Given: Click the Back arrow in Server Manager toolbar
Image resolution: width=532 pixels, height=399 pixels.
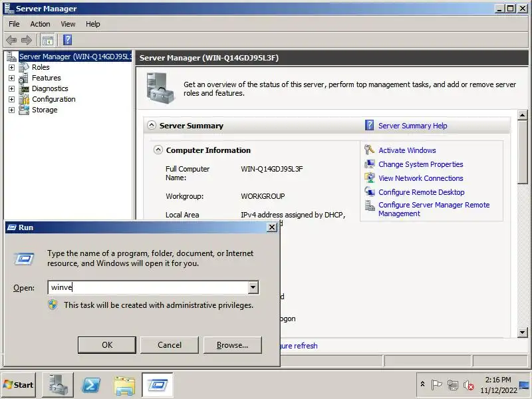Looking at the screenshot, I should point(11,40).
